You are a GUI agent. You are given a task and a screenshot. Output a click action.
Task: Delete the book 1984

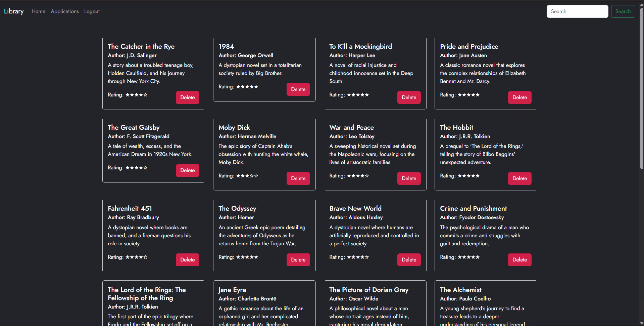[x=298, y=89]
